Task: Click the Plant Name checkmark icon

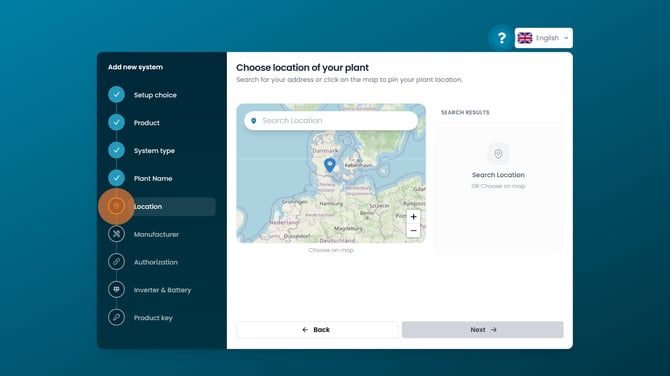Action: tap(116, 178)
